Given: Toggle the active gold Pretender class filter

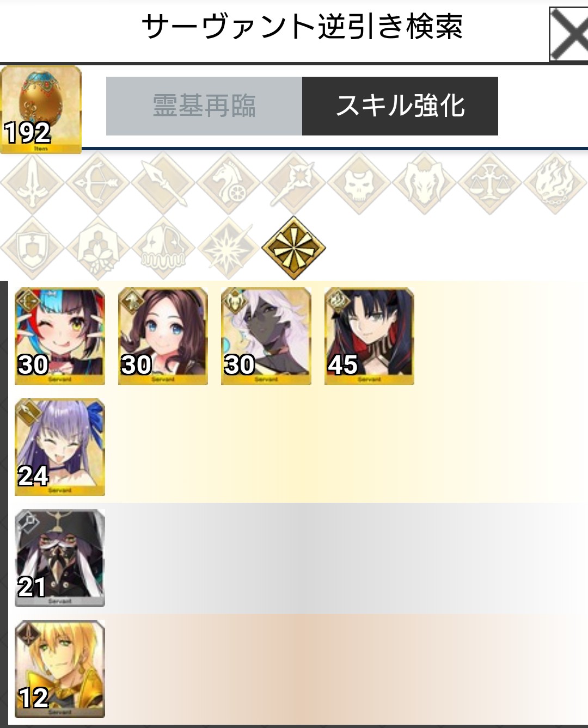Looking at the screenshot, I should pos(294,248).
